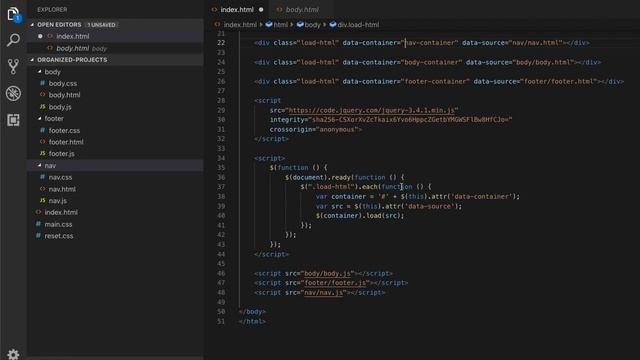
Task: Click the '1 UNSAVED' badge
Action: click(102, 25)
